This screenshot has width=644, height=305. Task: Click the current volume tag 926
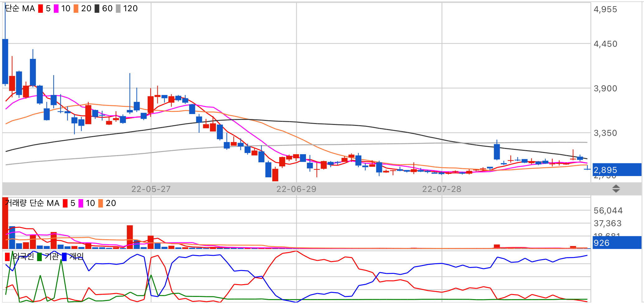(617, 243)
